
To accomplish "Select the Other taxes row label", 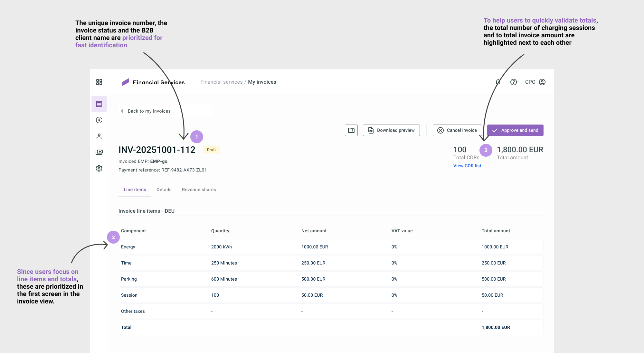I will pos(133,311).
